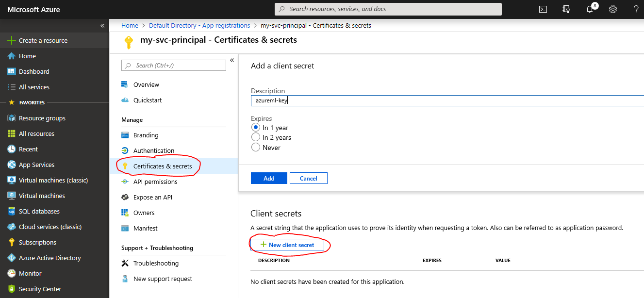Click the directory and subscription filter icon

click(x=566, y=9)
